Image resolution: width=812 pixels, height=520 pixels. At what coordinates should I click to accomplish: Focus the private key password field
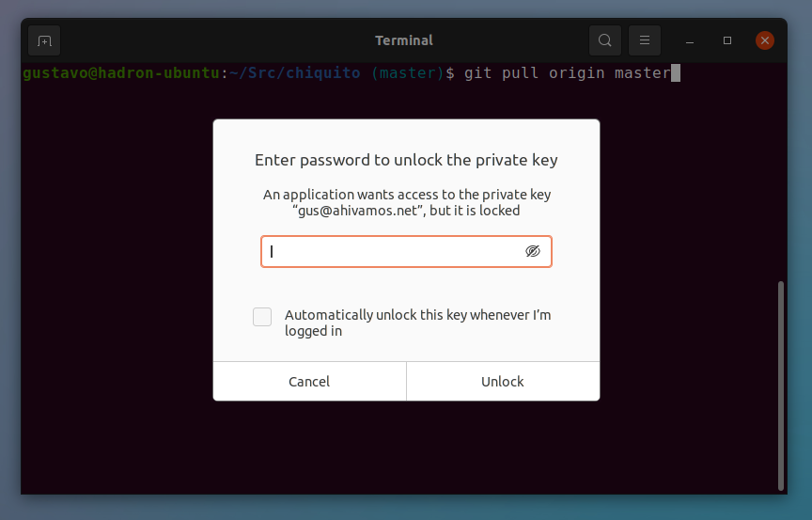coord(406,251)
